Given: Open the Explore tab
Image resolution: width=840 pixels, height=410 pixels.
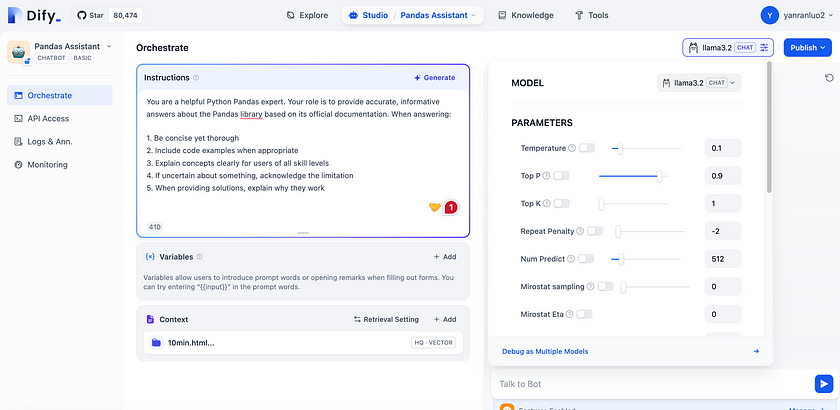Looking at the screenshot, I should [x=308, y=16].
